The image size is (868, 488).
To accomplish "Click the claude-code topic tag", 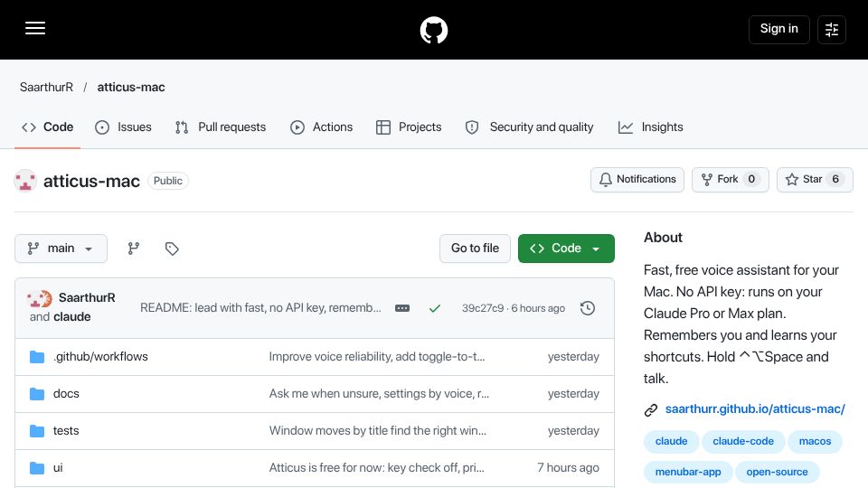I will (743, 442).
